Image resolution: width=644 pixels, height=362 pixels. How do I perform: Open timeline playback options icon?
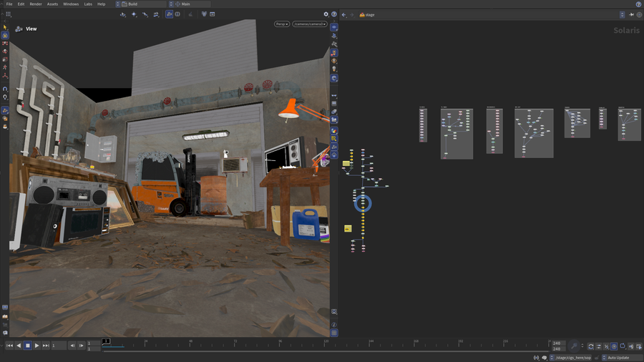click(x=598, y=346)
